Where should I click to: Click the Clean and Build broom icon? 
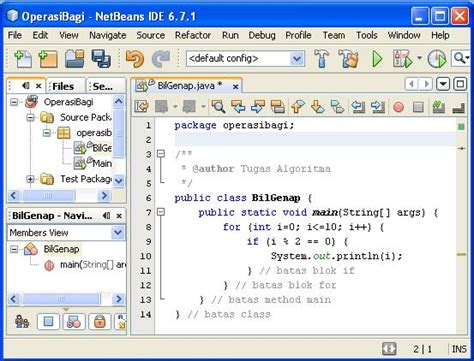tap(348, 59)
